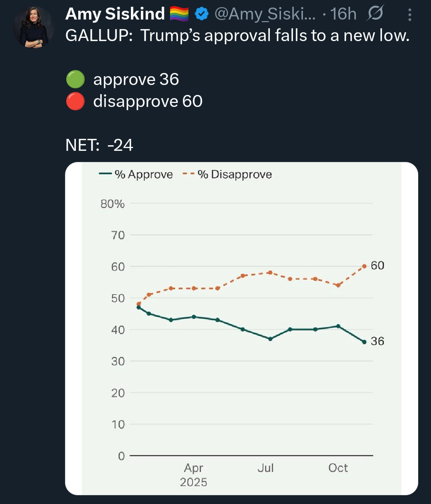Image resolution: width=431 pixels, height=504 pixels.
Task: Open the three-dot more options menu
Action: pos(409,15)
